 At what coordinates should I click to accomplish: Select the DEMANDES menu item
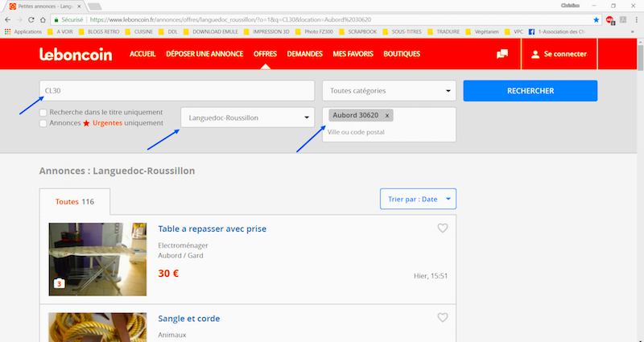[x=305, y=54]
